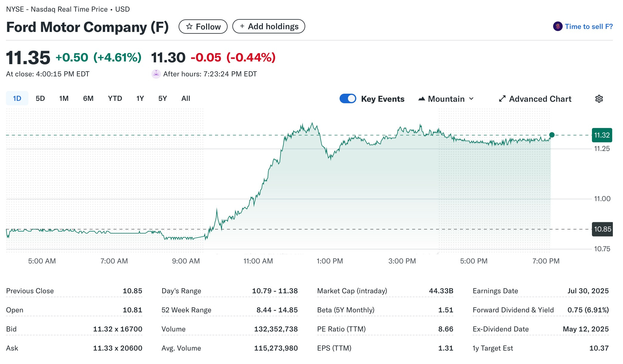This screenshot has height=364, width=623.
Task: Click the Beta (5Y Monthly) value 1.51
Action: (446, 310)
